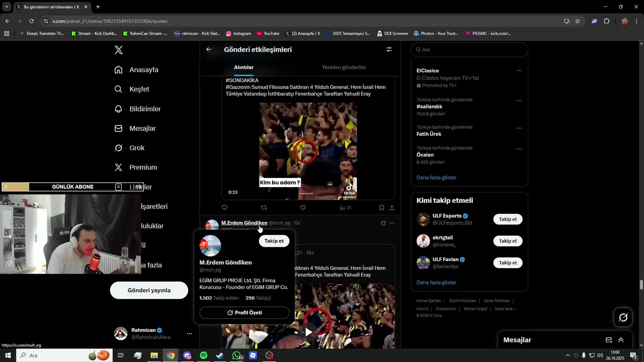
Task: Open more options for Fatih Ürek trend
Action: point(519,128)
